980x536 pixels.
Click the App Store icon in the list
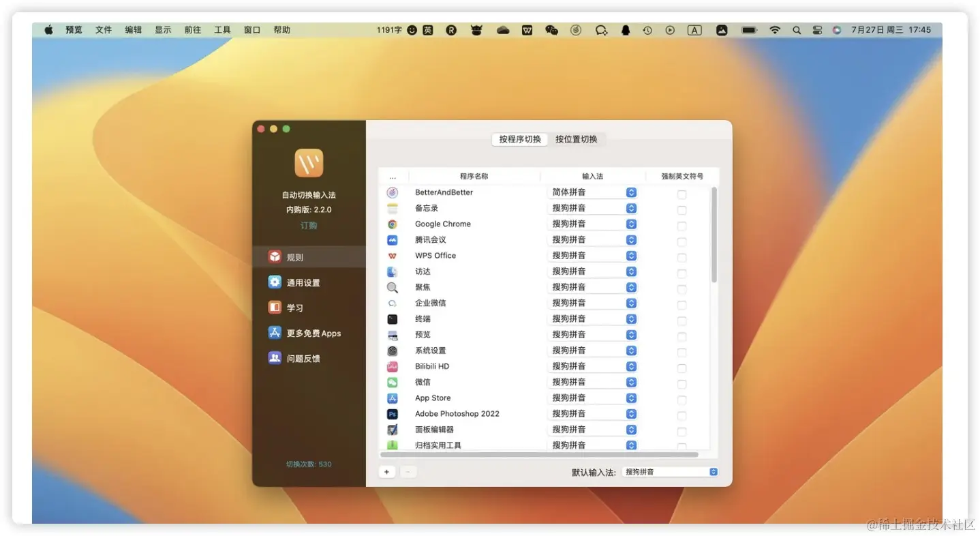click(x=392, y=398)
